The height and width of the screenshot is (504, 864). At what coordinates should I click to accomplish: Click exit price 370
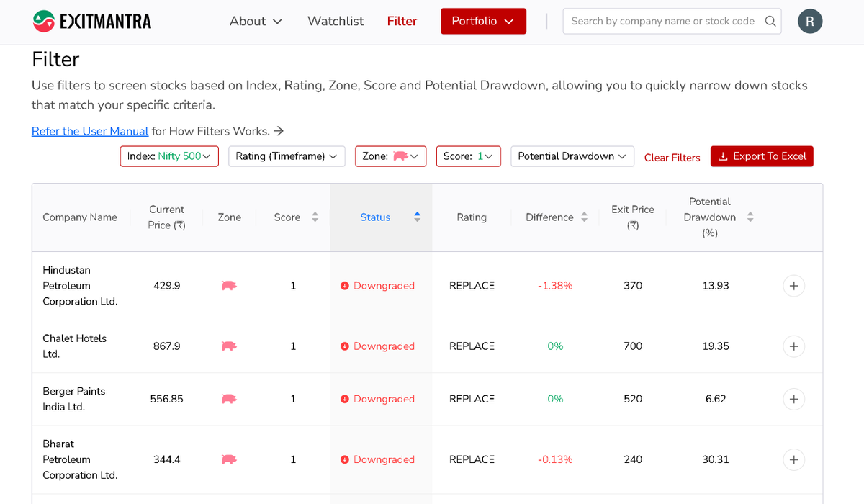pyautogui.click(x=633, y=286)
